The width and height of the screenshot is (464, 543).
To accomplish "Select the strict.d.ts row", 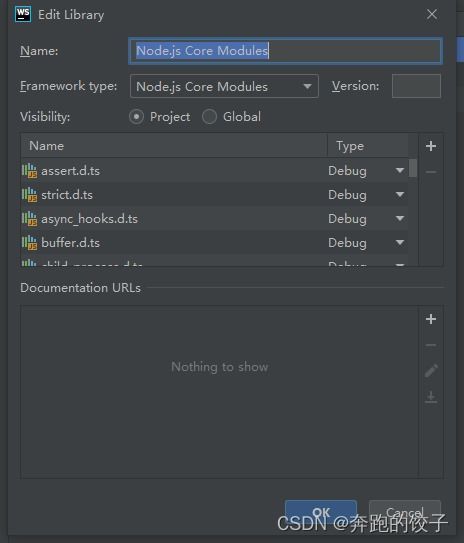I will [214, 195].
